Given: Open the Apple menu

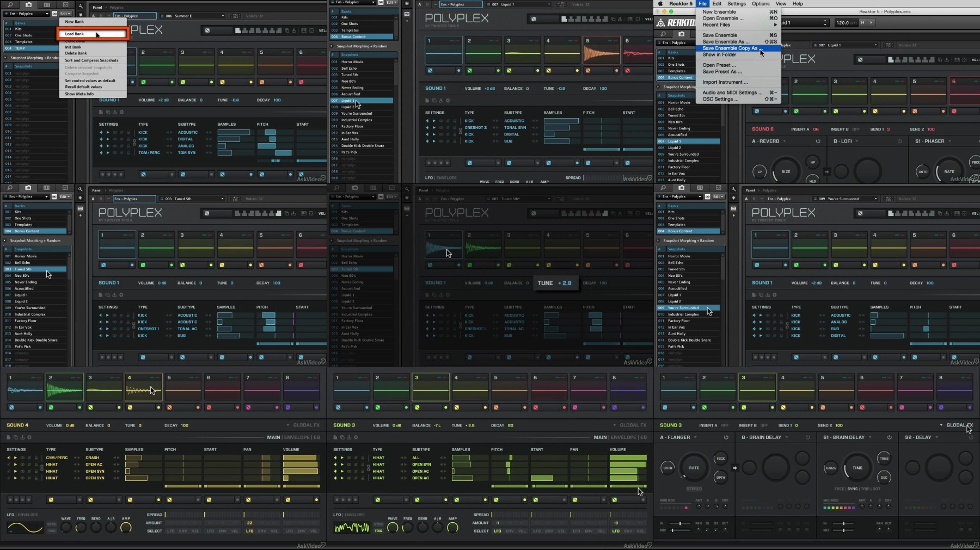Looking at the screenshot, I should pos(661,3).
